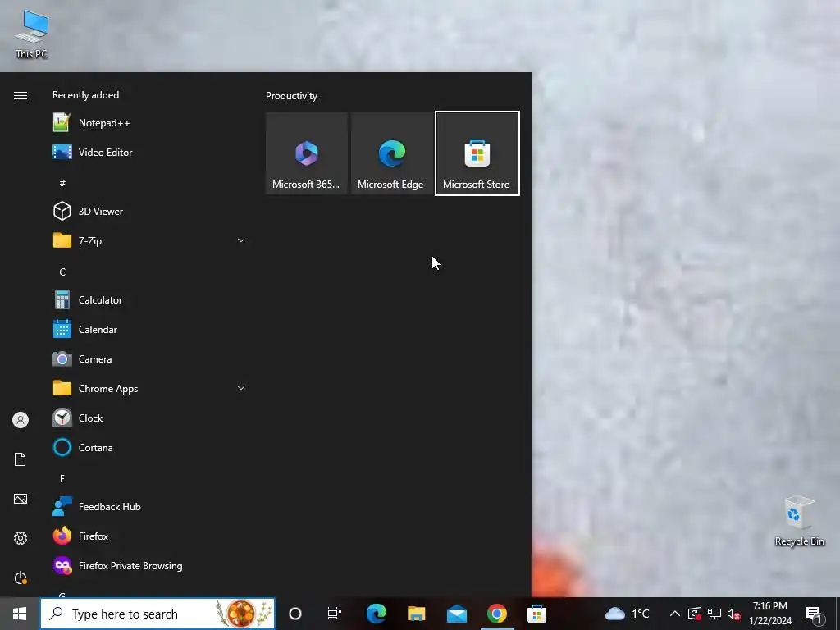
Task: Launch Edge from the taskbar
Action: tap(376, 614)
